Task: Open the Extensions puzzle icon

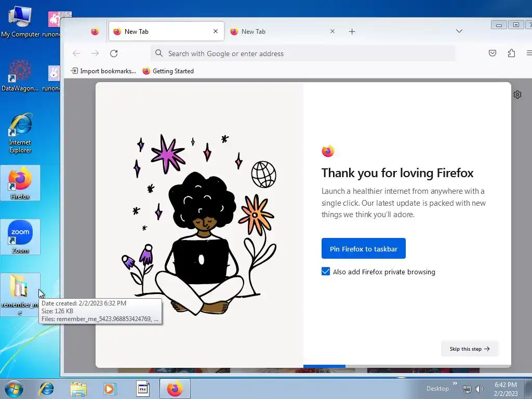Action: point(511,53)
